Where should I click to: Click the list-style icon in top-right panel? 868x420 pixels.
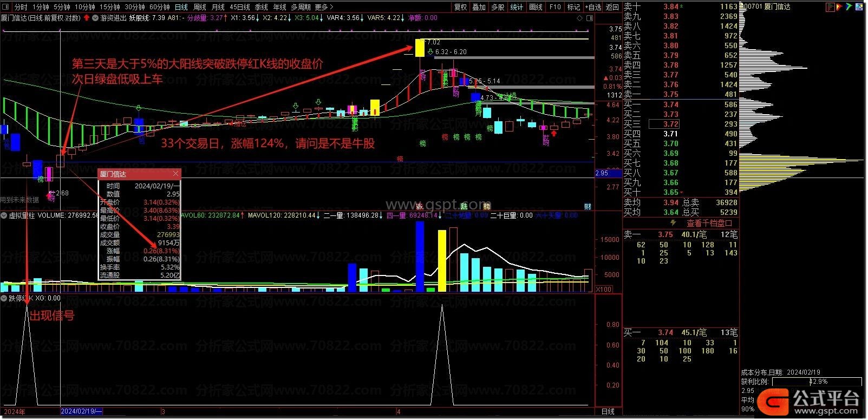pyautogui.click(x=830, y=7)
